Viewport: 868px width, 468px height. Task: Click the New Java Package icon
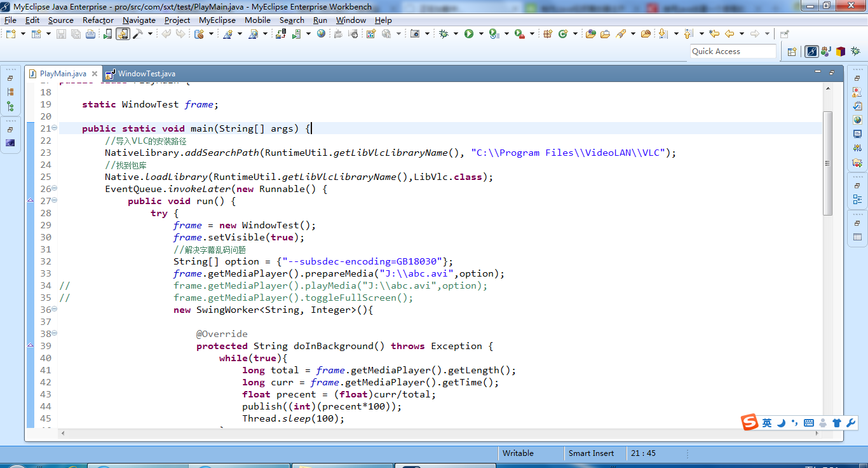click(547, 34)
